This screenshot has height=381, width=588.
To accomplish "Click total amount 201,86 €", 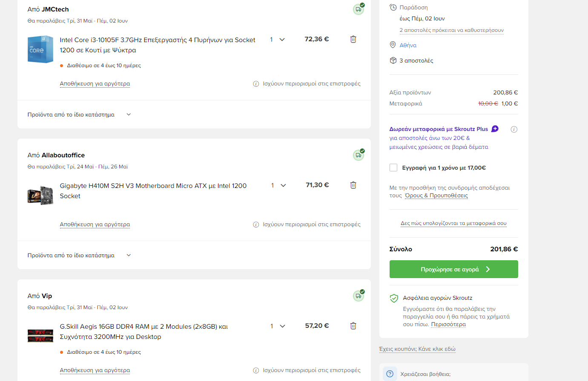I will (x=504, y=249).
